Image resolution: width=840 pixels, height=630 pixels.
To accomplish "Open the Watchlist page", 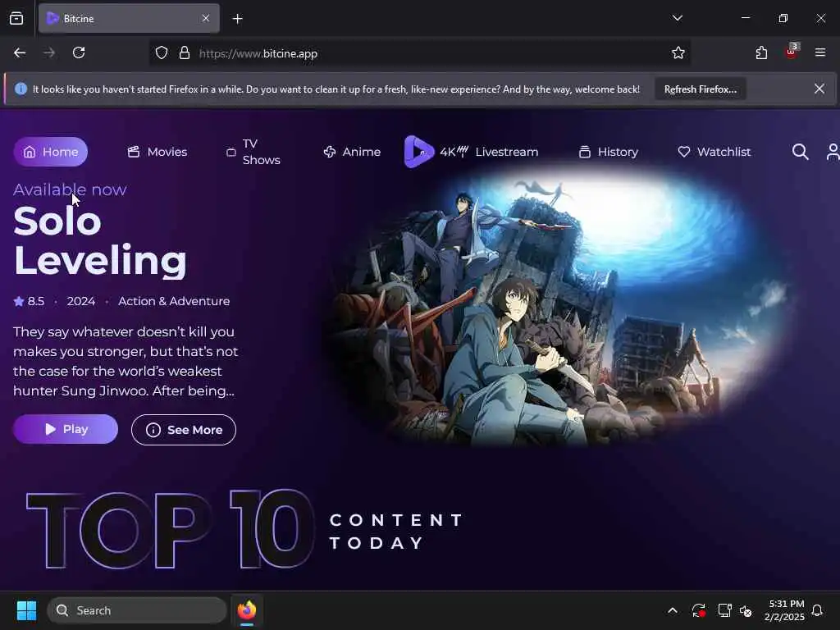I will pos(714,152).
